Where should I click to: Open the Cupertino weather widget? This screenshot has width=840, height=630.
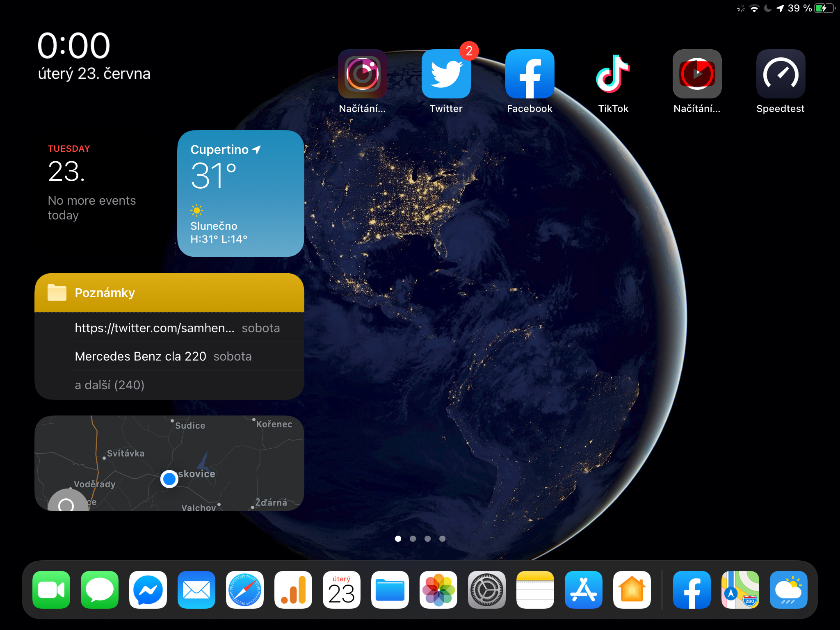click(x=240, y=194)
